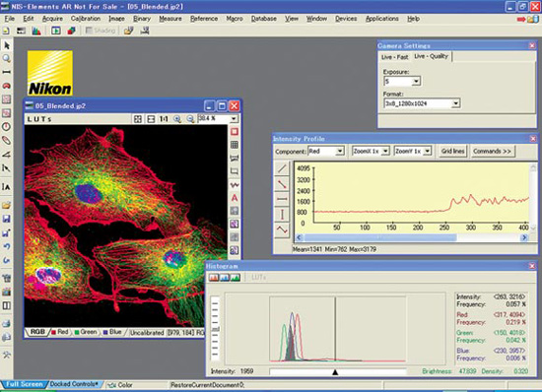Maximize the 05_Blended.jp2 image window

(x=222, y=106)
